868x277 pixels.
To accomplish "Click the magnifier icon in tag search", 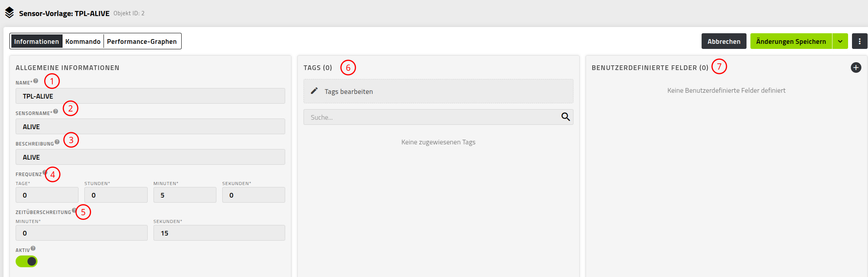I will point(565,117).
